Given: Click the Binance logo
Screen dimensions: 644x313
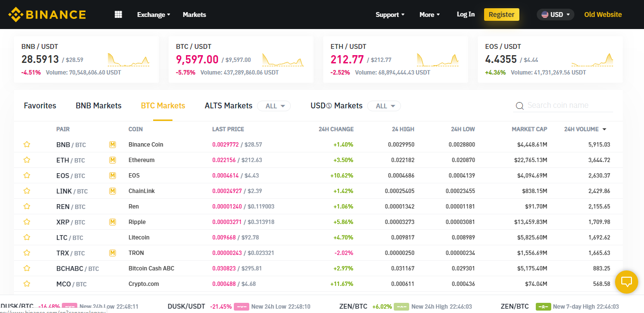Looking at the screenshot, I should [47, 15].
